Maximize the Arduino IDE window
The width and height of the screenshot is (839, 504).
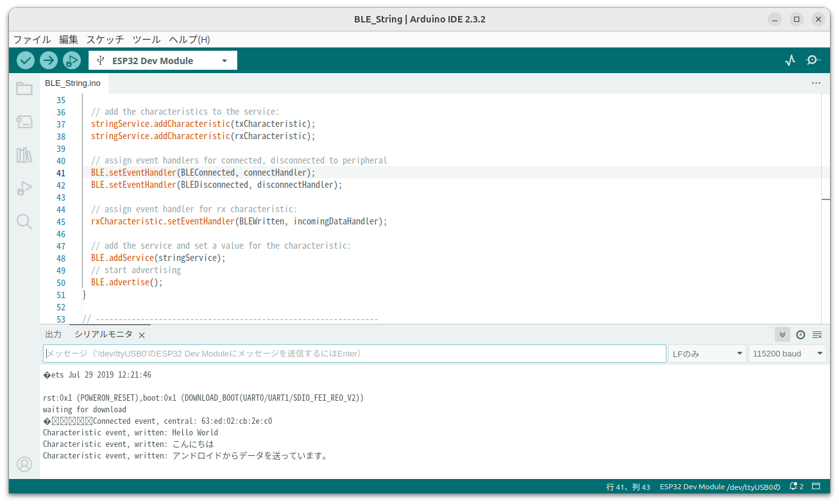pos(796,19)
